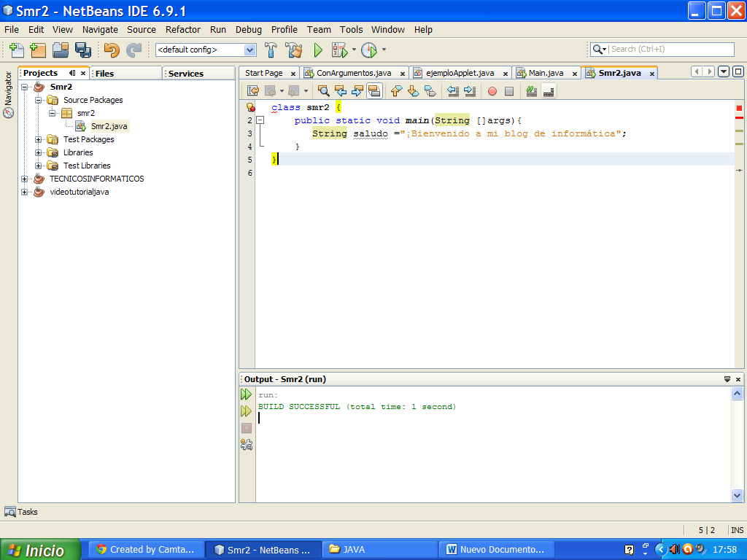The width and height of the screenshot is (747, 560).
Task: Click the Comment code icon
Action: (x=532, y=91)
